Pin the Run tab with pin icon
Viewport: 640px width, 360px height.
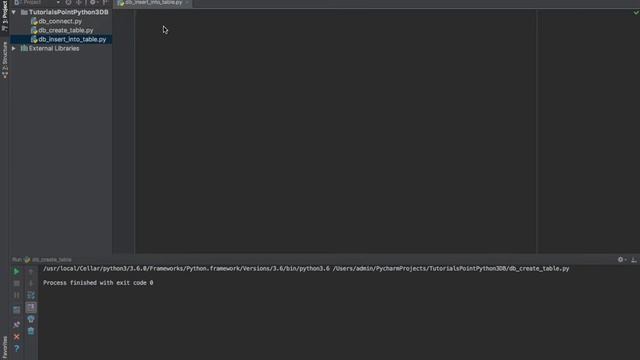(16, 324)
